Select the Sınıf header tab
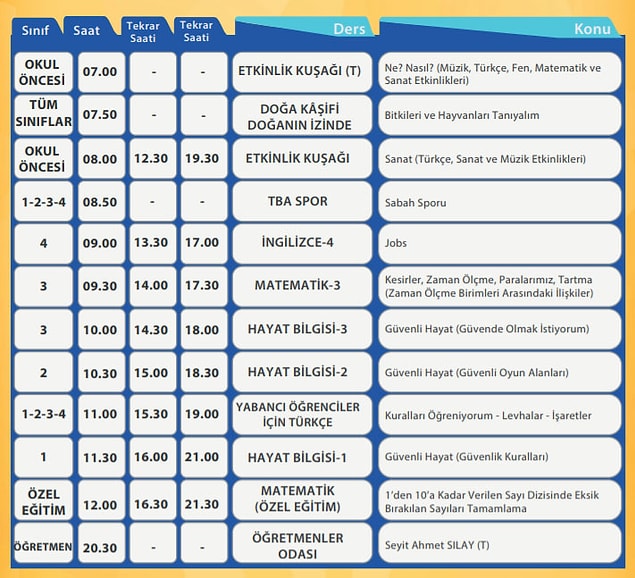Viewport: 635px width, 578px height. (x=35, y=30)
